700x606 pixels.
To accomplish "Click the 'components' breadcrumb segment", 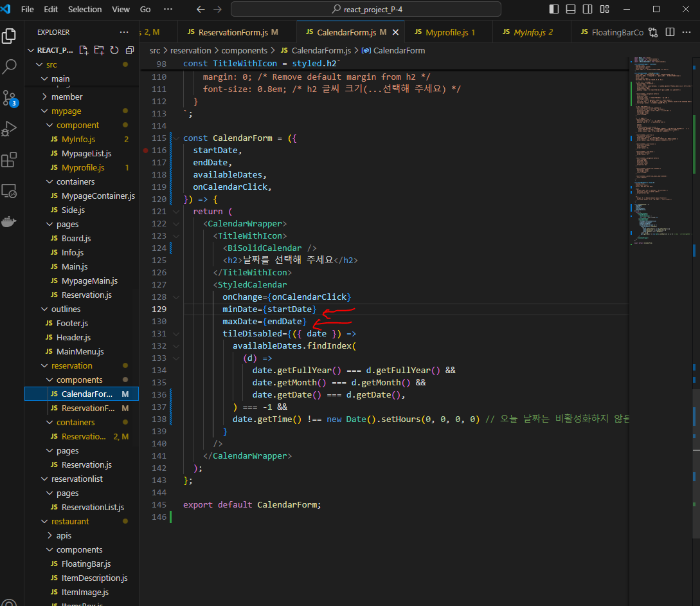I will point(244,50).
